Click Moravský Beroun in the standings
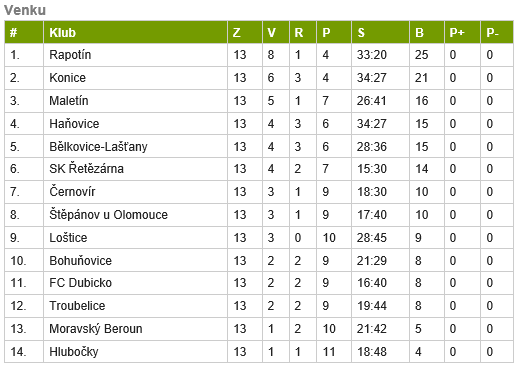Viewport: 519px width, 367px height. coord(96,329)
